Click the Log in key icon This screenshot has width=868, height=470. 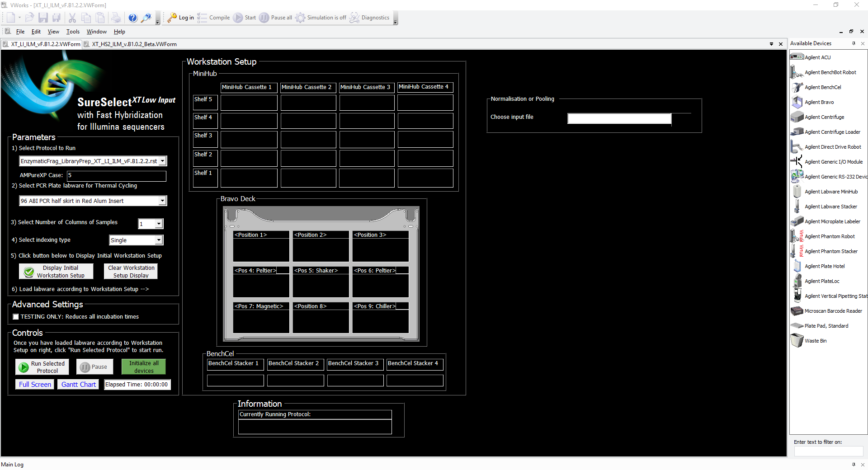click(172, 18)
